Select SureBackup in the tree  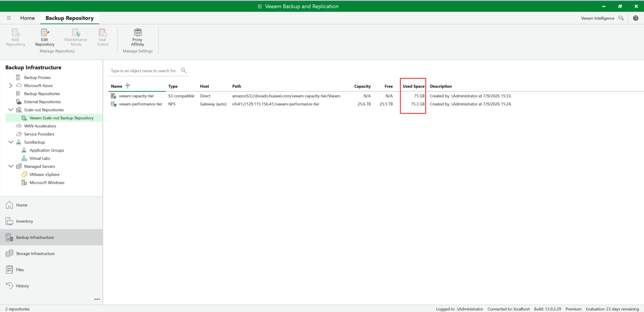click(34, 142)
